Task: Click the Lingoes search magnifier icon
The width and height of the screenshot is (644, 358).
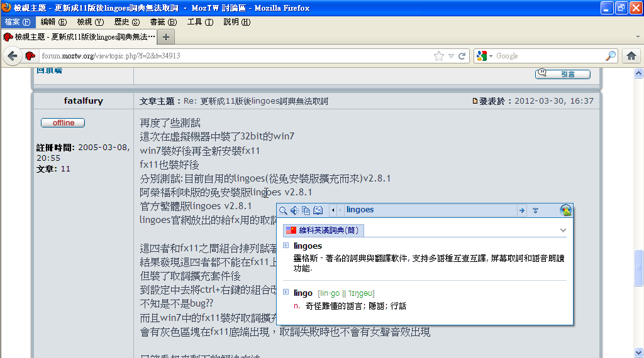Action: pos(283,210)
